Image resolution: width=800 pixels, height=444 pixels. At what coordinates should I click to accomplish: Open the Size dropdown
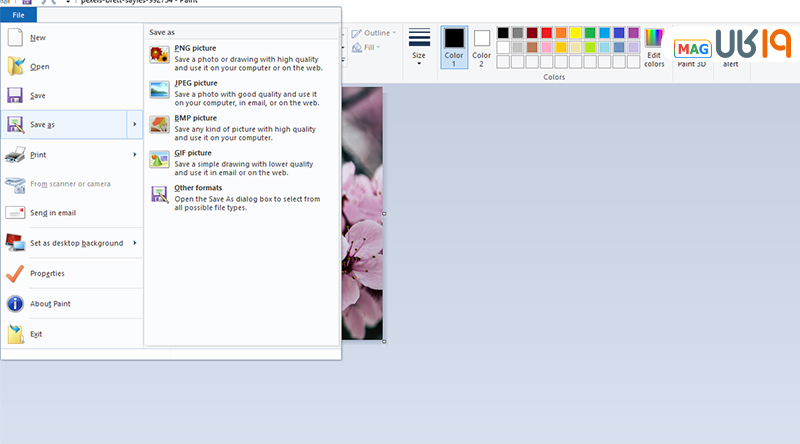[x=419, y=46]
